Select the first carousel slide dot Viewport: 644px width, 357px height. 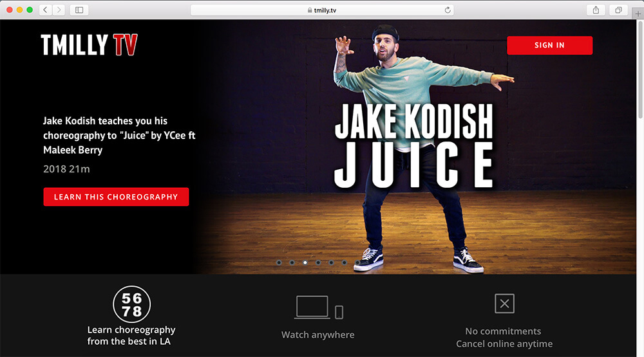click(x=279, y=262)
